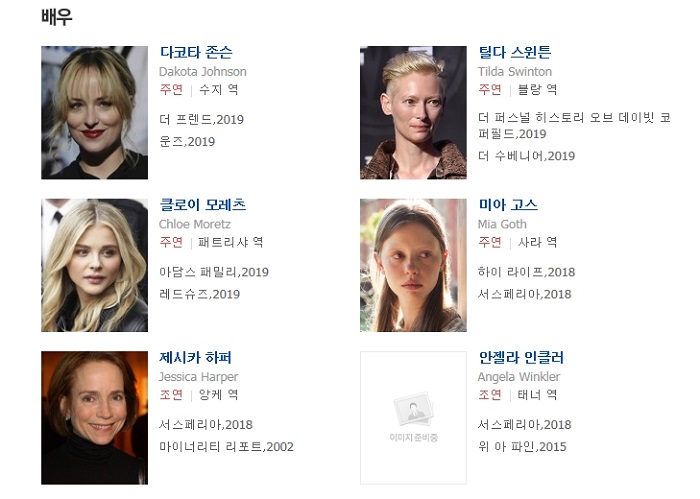Image resolution: width=700 pixels, height=499 pixels.
Task: Click the photo next to Jessica Harper
Action: click(95, 418)
